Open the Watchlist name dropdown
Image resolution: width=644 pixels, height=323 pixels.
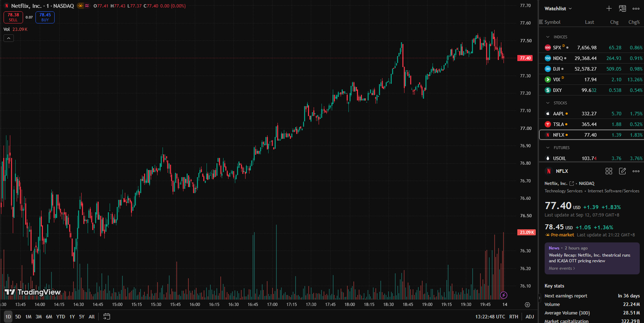tap(558, 9)
